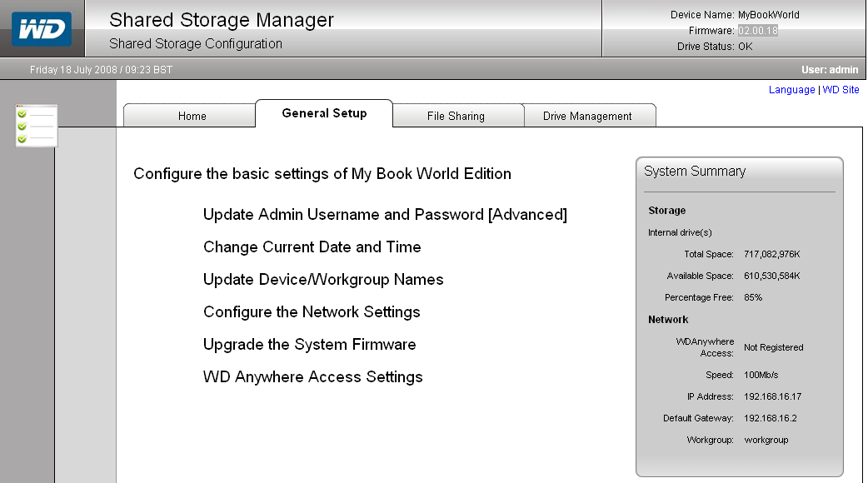Click the device name MyBookWorld
868x483 pixels.
click(768, 15)
